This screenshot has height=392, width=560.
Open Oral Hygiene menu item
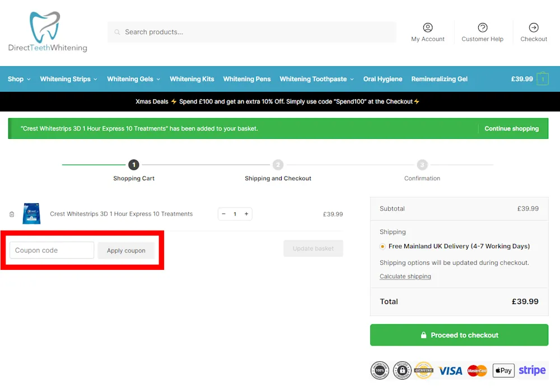(382, 79)
